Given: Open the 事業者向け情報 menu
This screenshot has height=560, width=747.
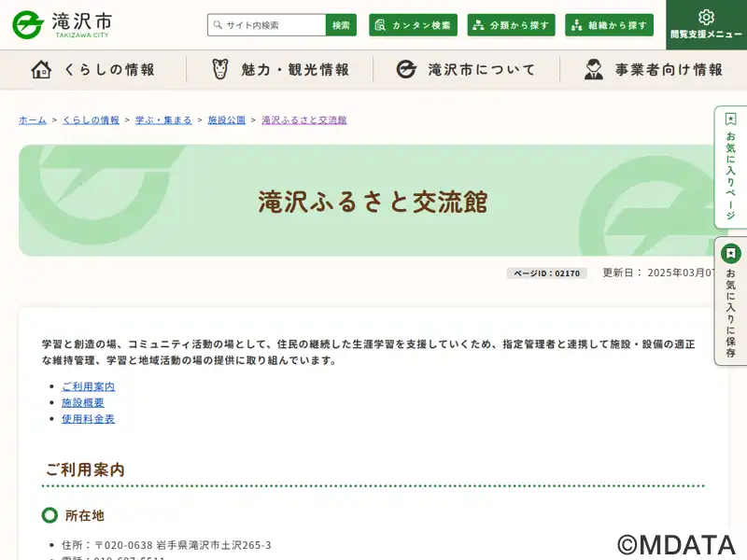Looking at the screenshot, I should click(x=654, y=69).
